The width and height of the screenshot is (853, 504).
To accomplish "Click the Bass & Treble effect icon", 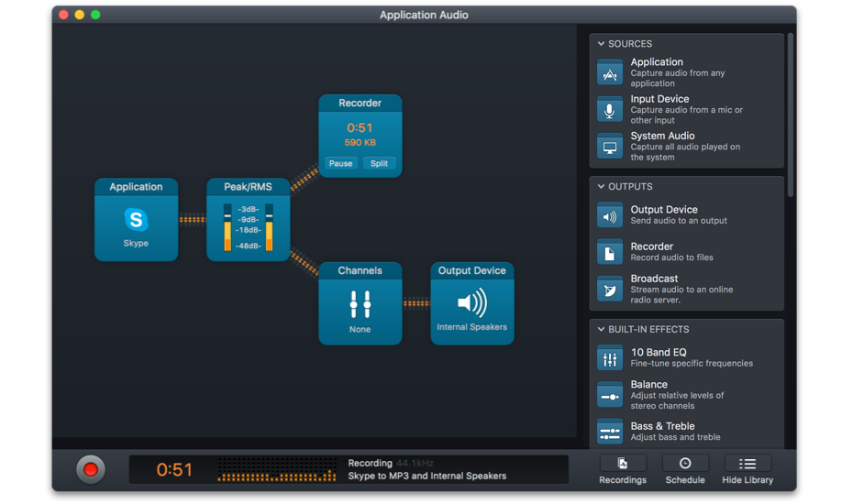I will pyautogui.click(x=610, y=432).
